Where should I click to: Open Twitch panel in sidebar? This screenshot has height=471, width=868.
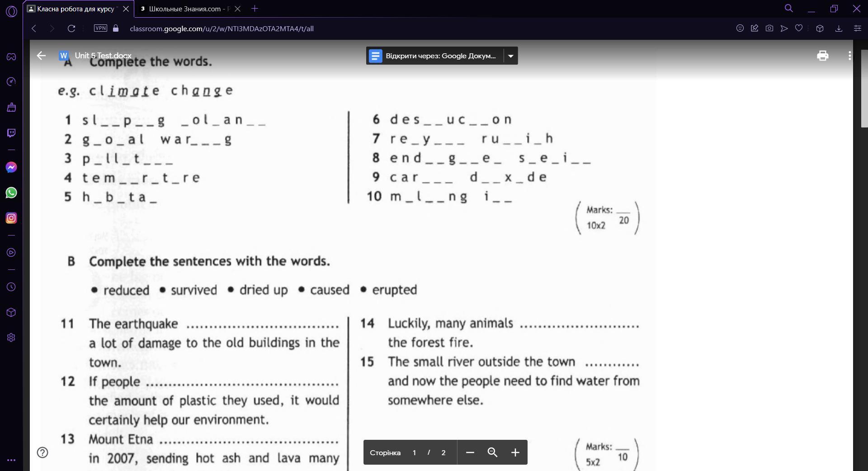point(11,132)
